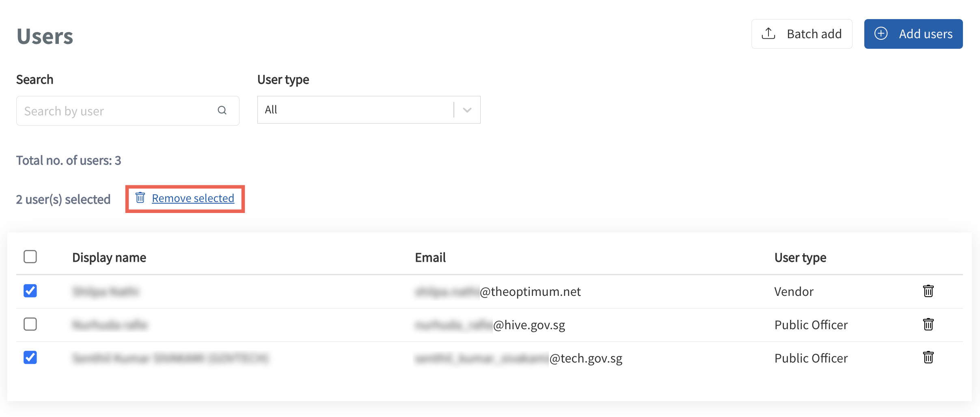Image resolution: width=980 pixels, height=417 pixels.
Task: Deselect the last Public Officer's checkbox
Action: point(30,358)
